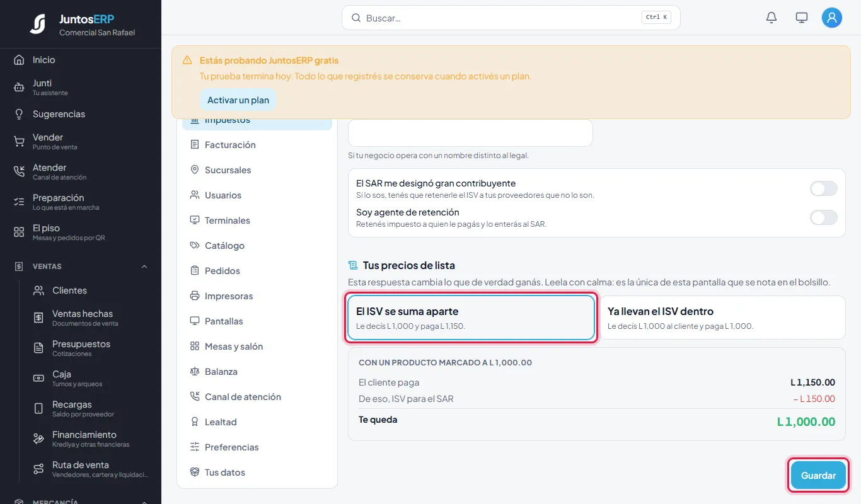Open the Preferencias settings tab
This screenshot has height=504, width=861.
coord(257,447)
